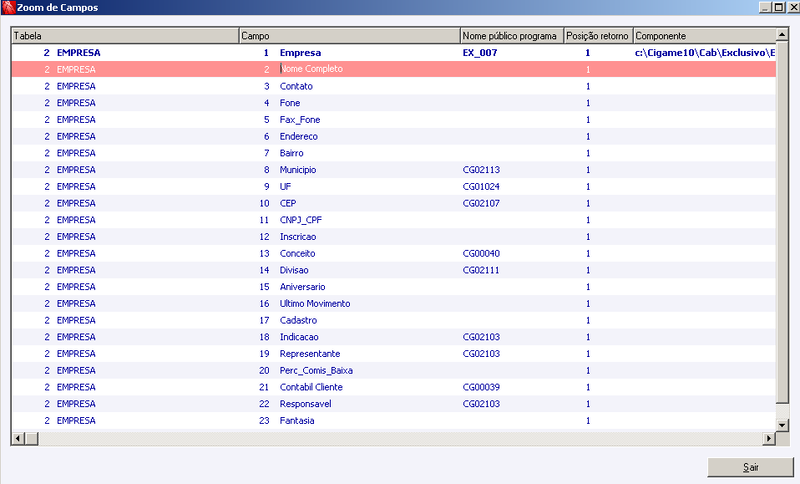
Task: Click CG02103 cell in Indicacao row
Action: [481, 337]
